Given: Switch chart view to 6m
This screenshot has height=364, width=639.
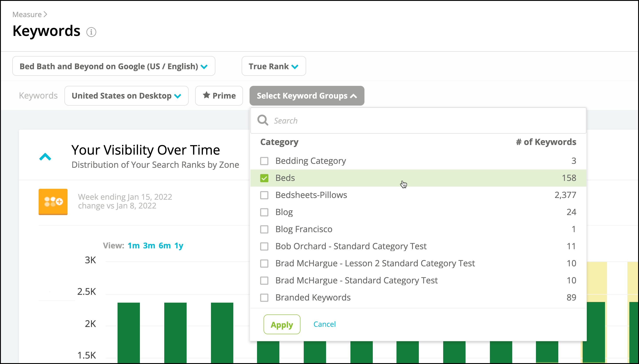Looking at the screenshot, I should pyautogui.click(x=164, y=246).
